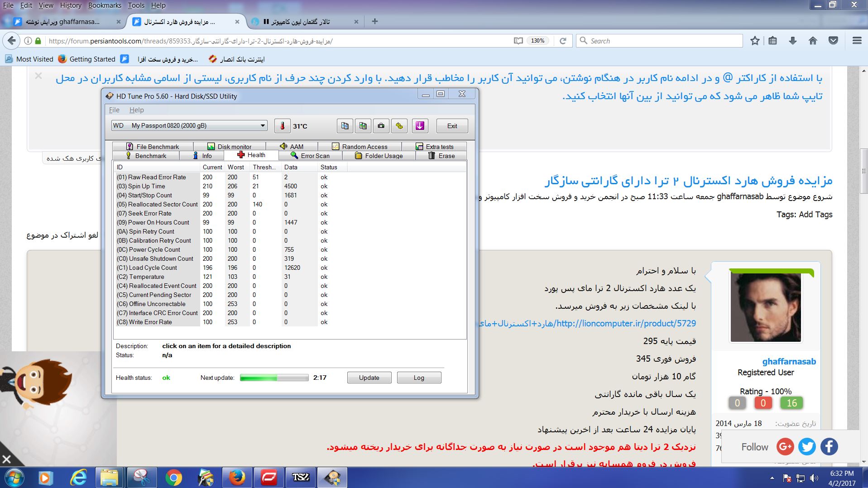The width and height of the screenshot is (868, 488).
Task: Click the purple minimize-to-tray arrow icon
Action: coord(420,126)
